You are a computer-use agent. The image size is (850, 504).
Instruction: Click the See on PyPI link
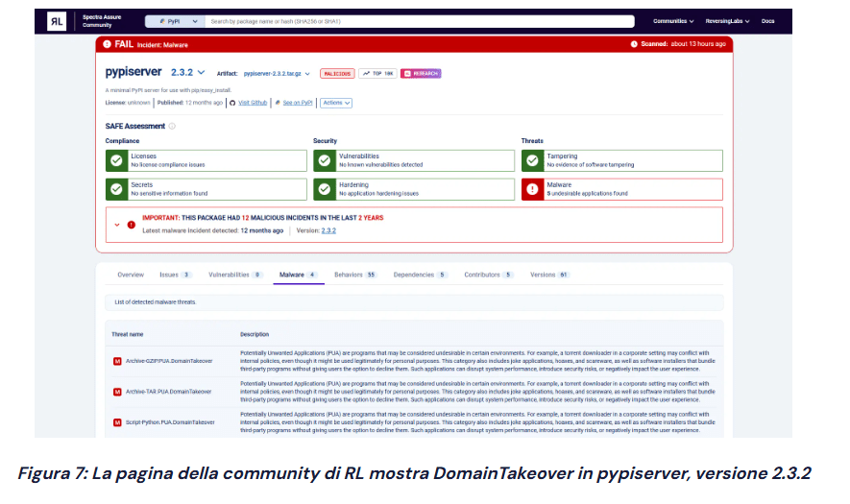click(x=295, y=103)
